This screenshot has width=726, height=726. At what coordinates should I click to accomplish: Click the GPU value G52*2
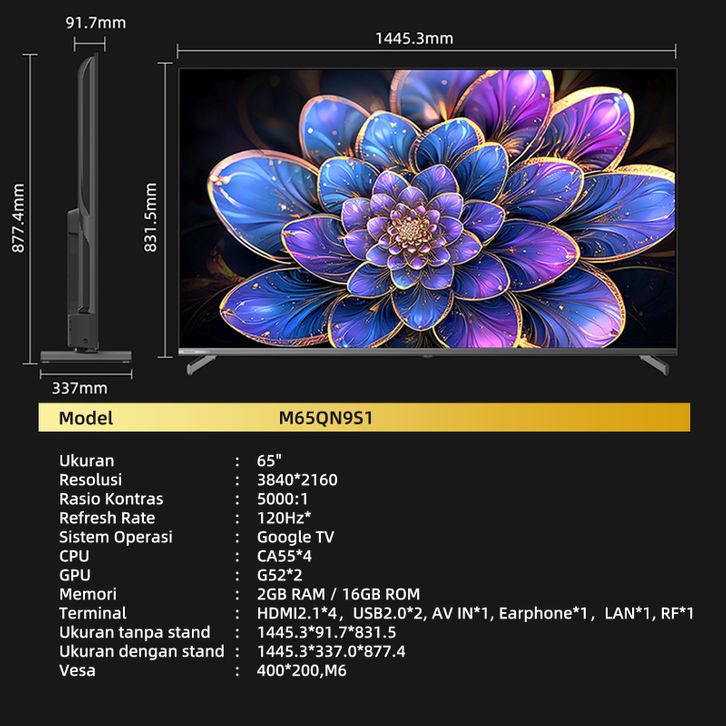pos(280,575)
